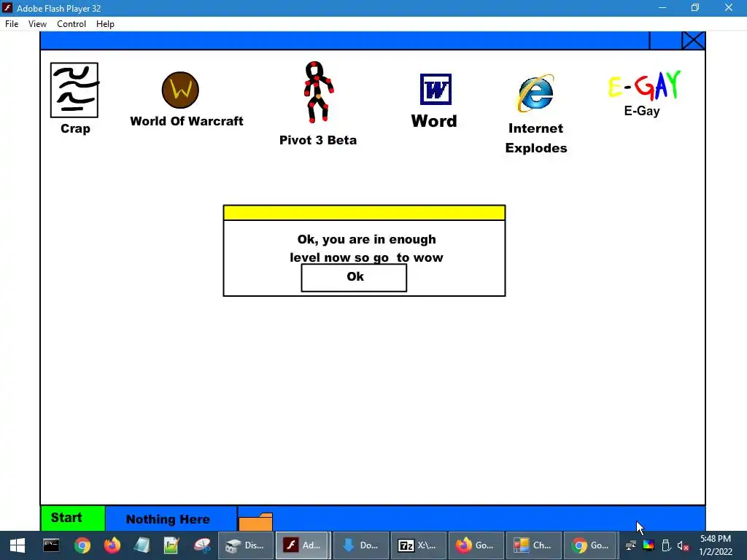
Task: Open the Pivot 3 Beta stickman icon
Action: [318, 91]
